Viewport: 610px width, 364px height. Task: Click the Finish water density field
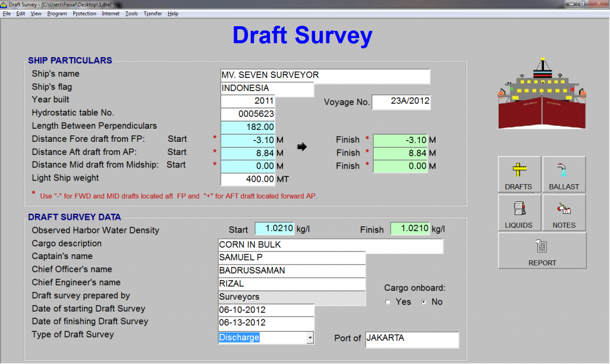(410, 229)
